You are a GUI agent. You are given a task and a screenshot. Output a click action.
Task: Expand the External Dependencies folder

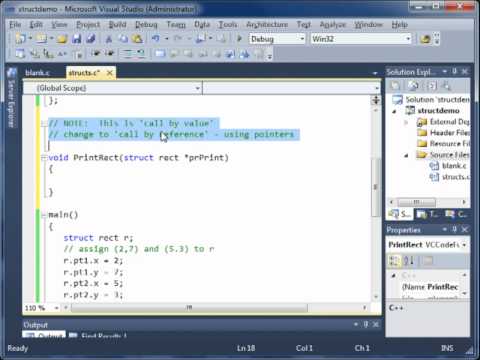406,122
